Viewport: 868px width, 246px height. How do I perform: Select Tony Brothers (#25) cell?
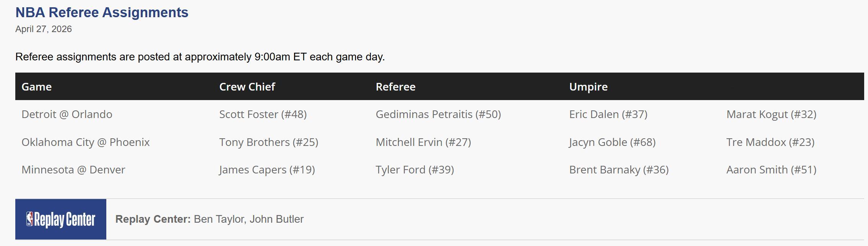click(x=268, y=142)
